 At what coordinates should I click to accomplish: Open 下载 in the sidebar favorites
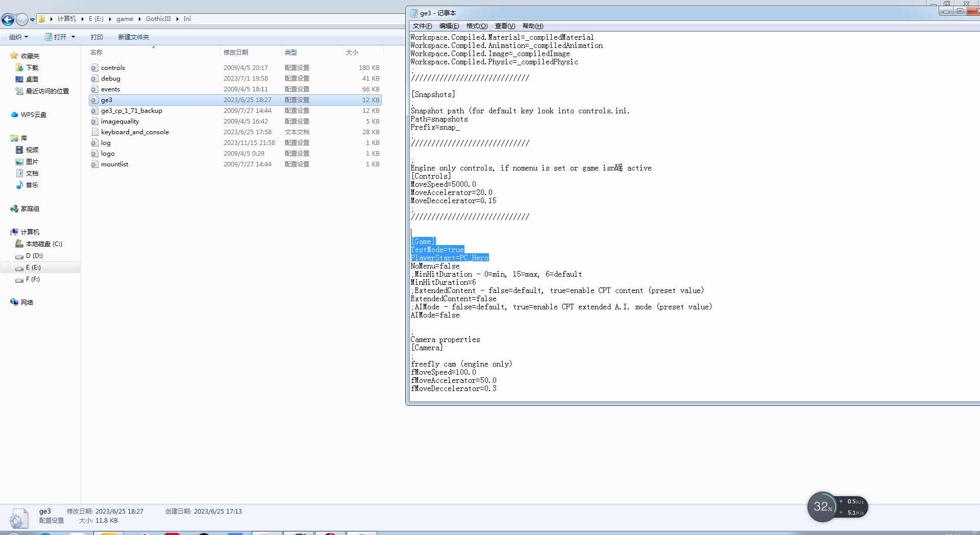tap(32, 67)
